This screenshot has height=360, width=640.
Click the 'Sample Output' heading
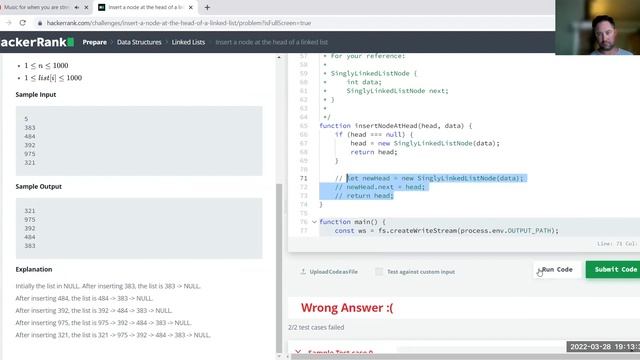(x=39, y=186)
